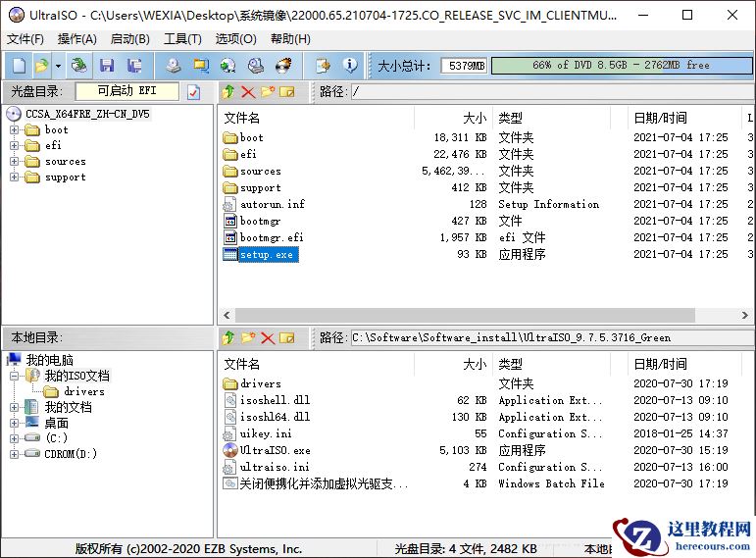756x558 pixels.
Task: Click the Open file folder icon
Action: (x=42, y=65)
